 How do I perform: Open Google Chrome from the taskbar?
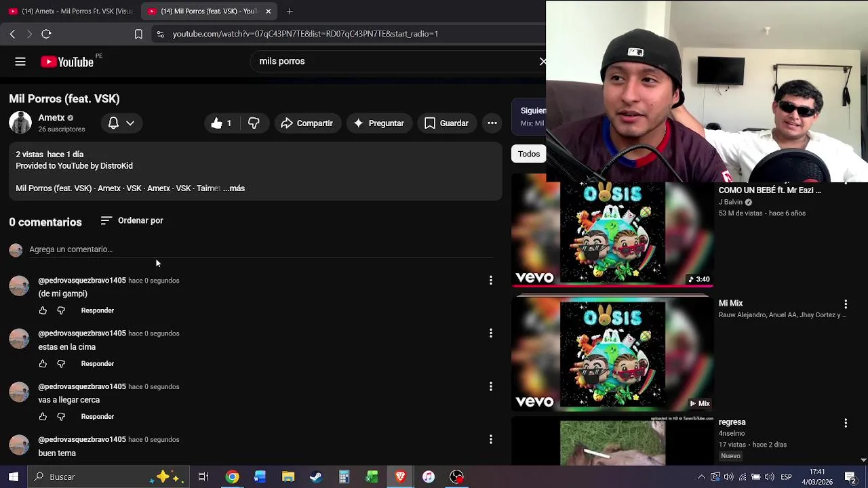click(232, 477)
